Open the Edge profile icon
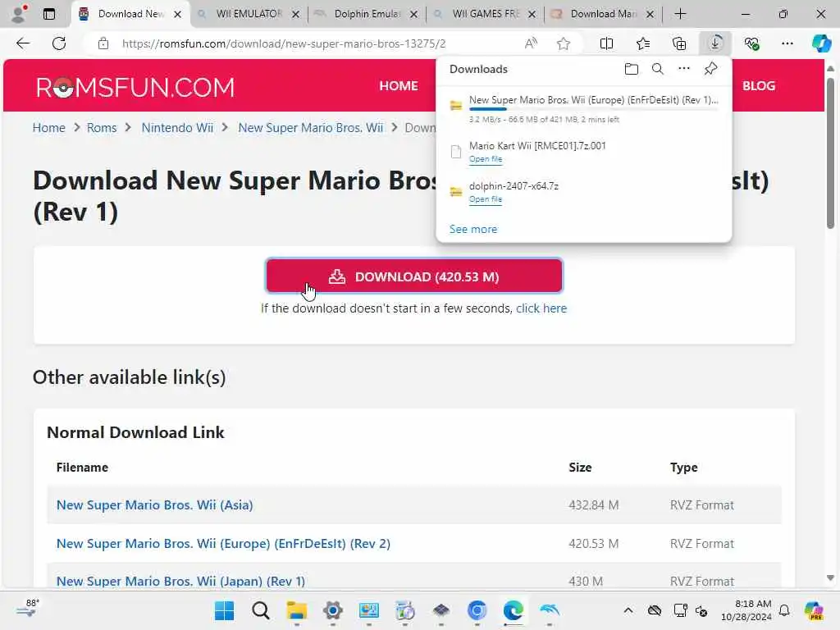840x630 pixels. [x=20, y=14]
